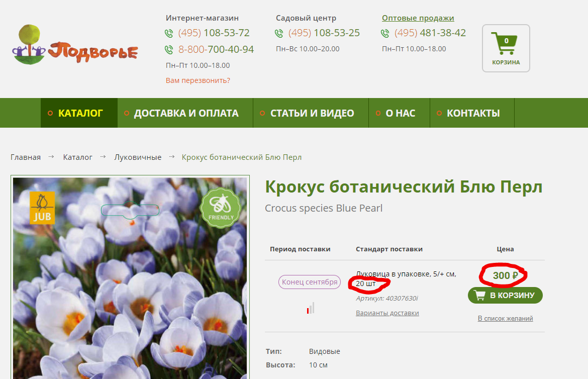Image resolution: width=588 pixels, height=379 pixels.
Task: Click the phone icon beside (495) 108-53-72
Action: coord(168,33)
